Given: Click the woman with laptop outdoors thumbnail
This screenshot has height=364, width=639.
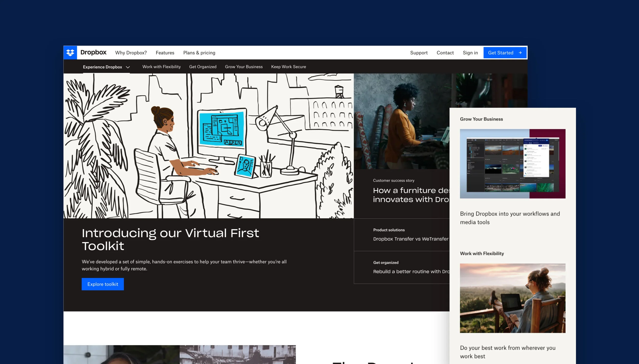Looking at the screenshot, I should (512, 298).
